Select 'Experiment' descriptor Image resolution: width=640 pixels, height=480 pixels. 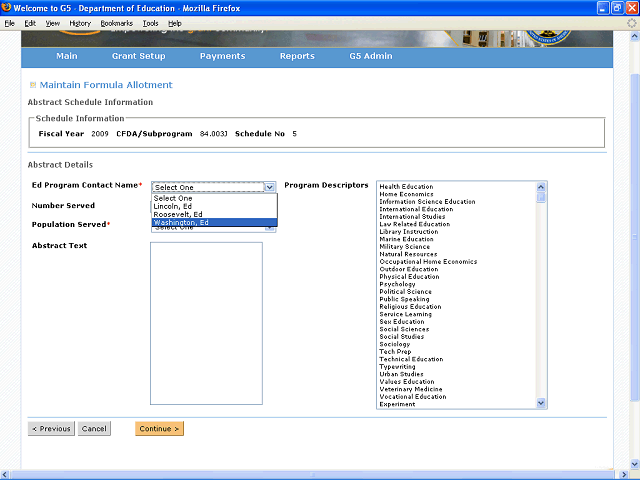pos(397,404)
